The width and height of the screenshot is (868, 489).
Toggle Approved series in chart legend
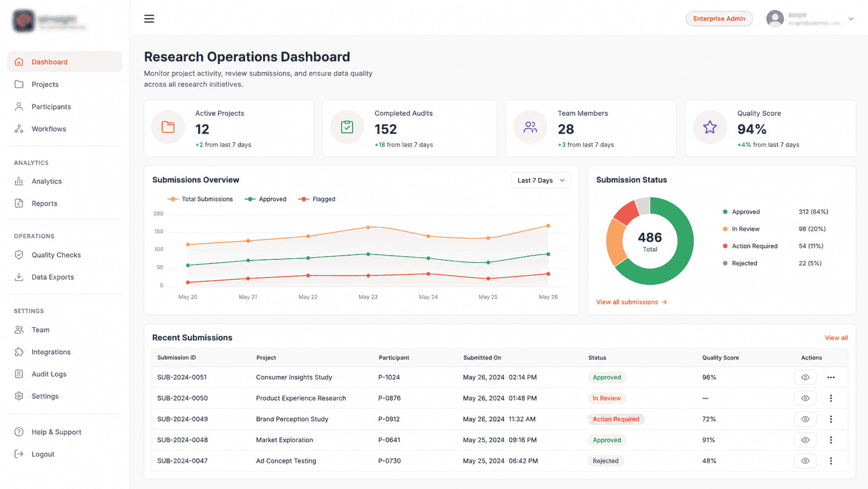coord(265,199)
